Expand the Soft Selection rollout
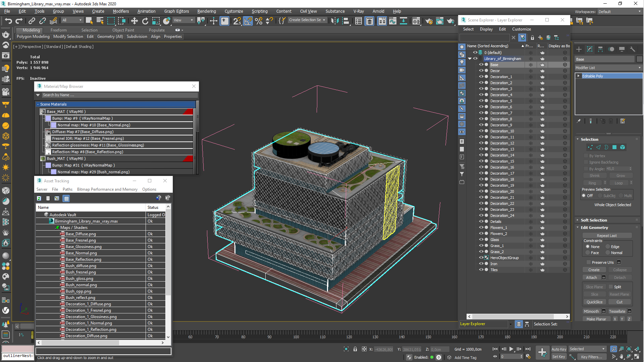Viewport: 644px width, 362px height. [594, 220]
